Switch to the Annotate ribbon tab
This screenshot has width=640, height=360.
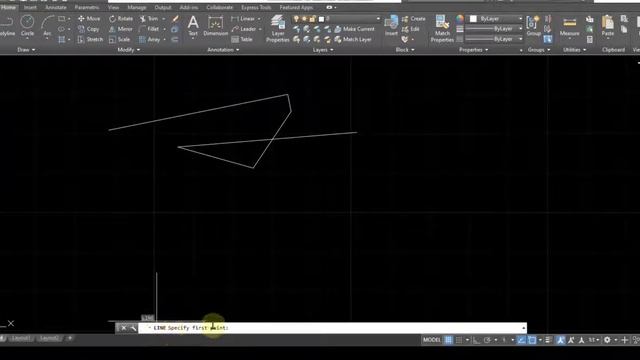[56, 7]
